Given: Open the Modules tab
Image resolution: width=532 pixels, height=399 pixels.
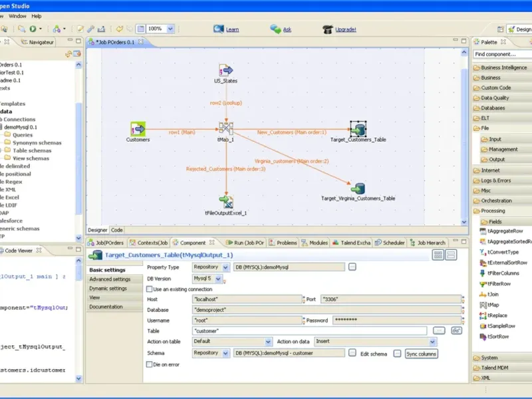Looking at the screenshot, I should [x=315, y=243].
